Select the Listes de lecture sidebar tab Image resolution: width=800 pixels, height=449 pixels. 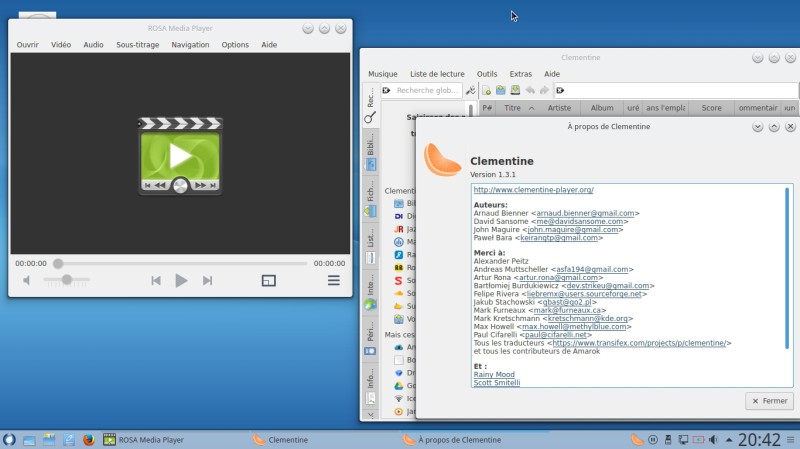(370, 246)
